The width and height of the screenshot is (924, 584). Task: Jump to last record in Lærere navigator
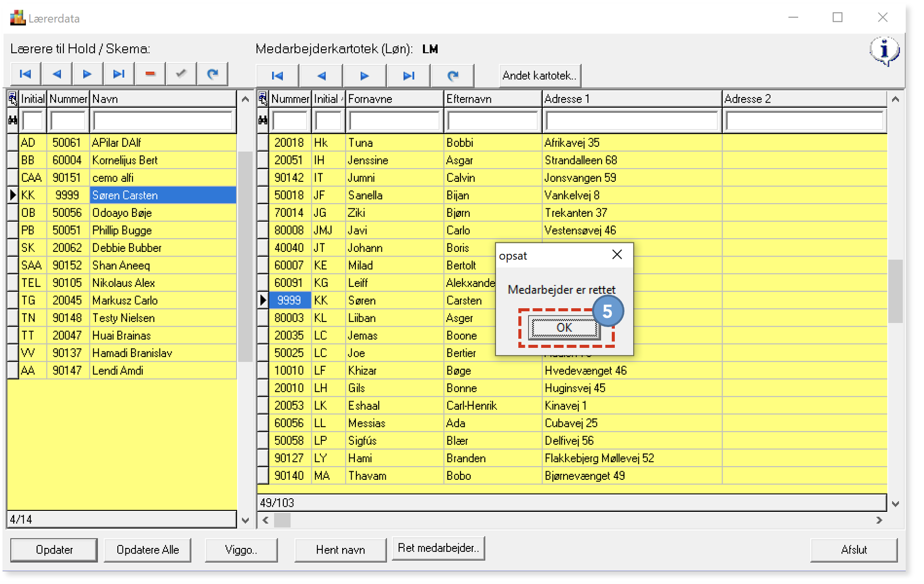pos(119,74)
